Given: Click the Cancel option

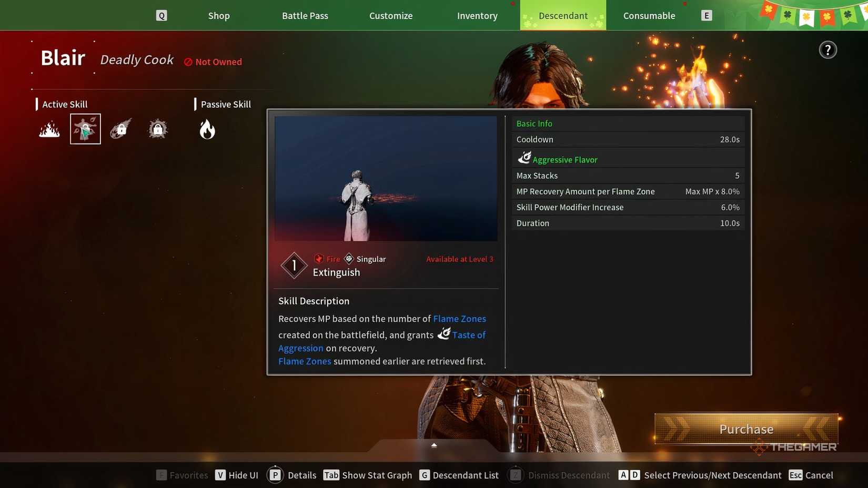Looking at the screenshot, I should tap(811, 475).
